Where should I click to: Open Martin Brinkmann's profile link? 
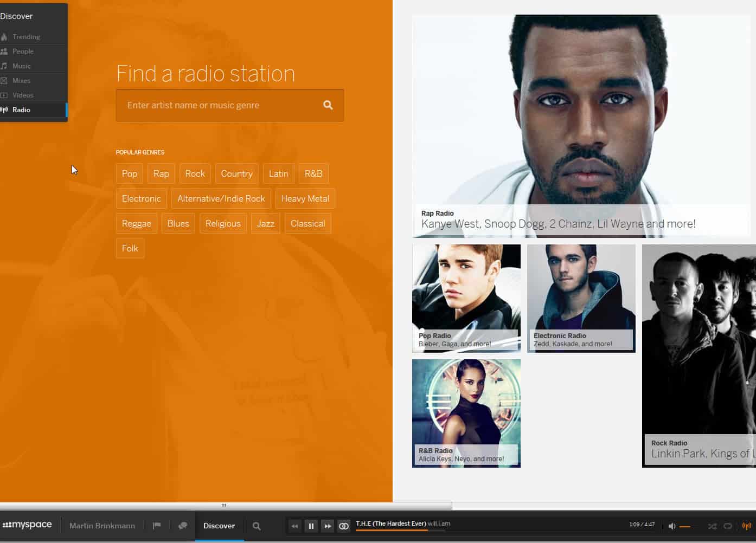(102, 526)
